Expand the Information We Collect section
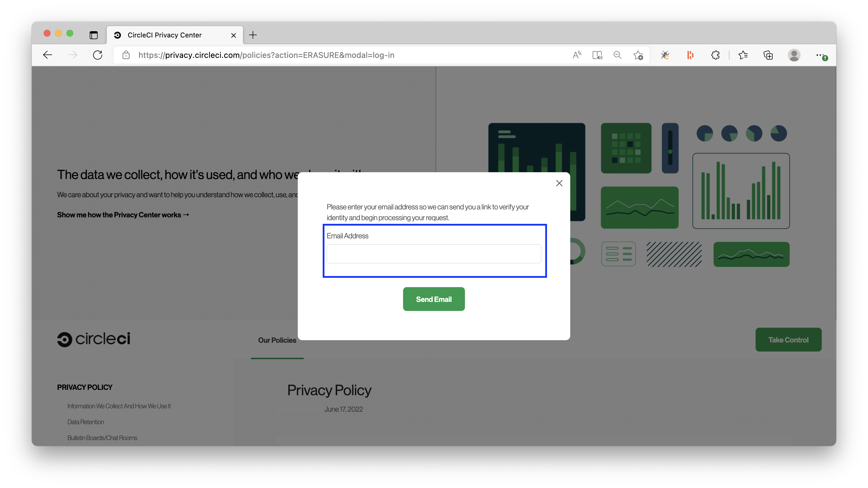Image resolution: width=868 pixels, height=488 pixels. tap(119, 406)
